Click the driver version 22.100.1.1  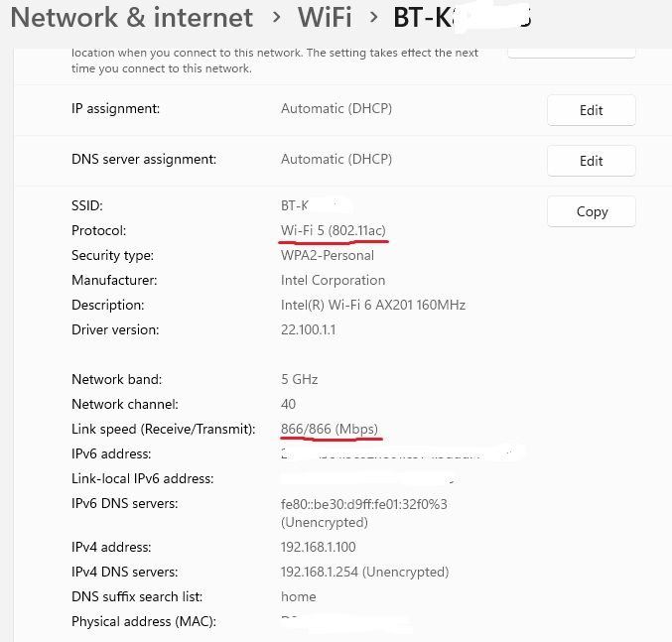tap(308, 329)
